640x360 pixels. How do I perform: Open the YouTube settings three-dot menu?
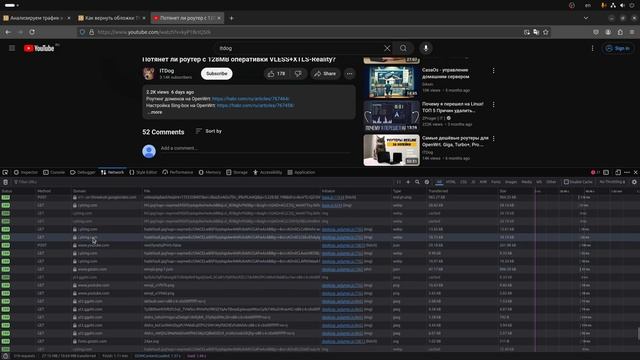click(593, 48)
